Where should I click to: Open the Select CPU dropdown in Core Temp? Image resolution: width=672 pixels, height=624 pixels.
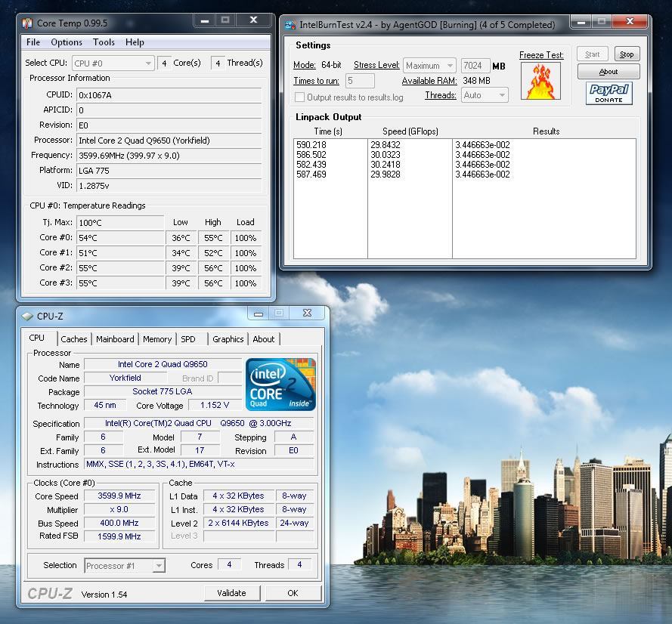[x=113, y=63]
